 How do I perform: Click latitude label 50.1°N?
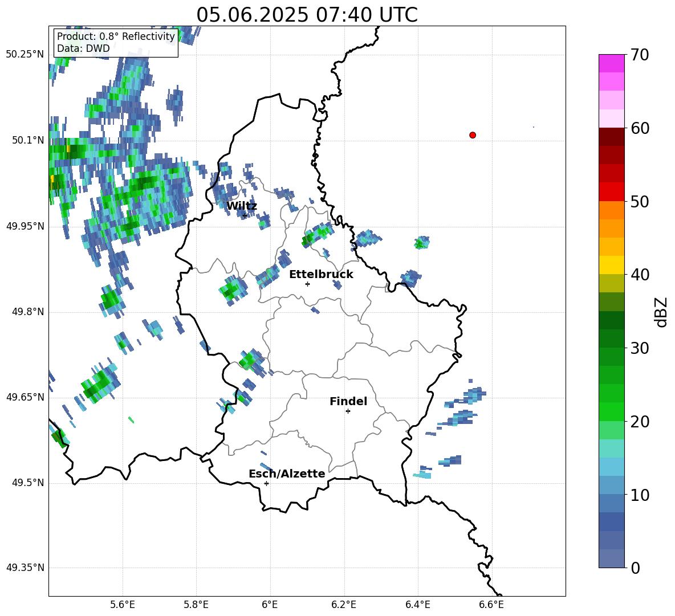[x=28, y=140]
